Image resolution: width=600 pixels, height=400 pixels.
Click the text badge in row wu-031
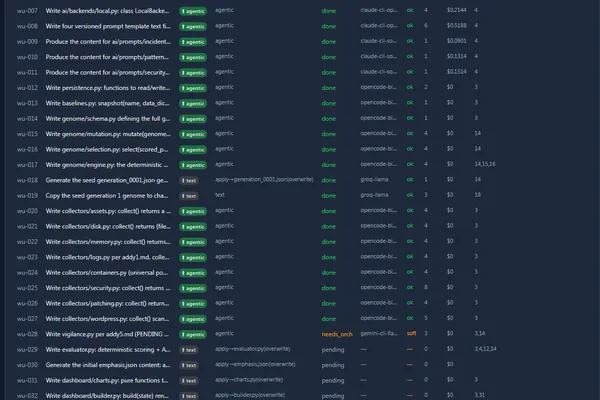click(189, 381)
